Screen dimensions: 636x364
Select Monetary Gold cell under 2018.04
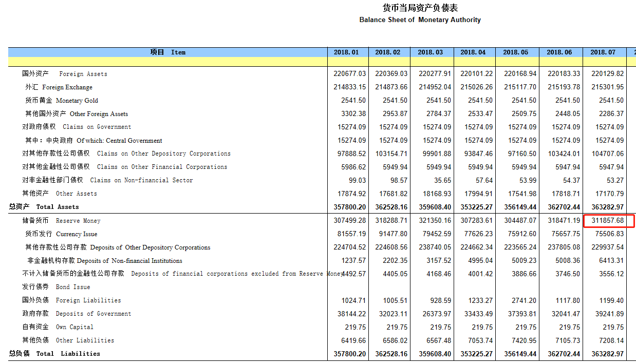[480, 101]
